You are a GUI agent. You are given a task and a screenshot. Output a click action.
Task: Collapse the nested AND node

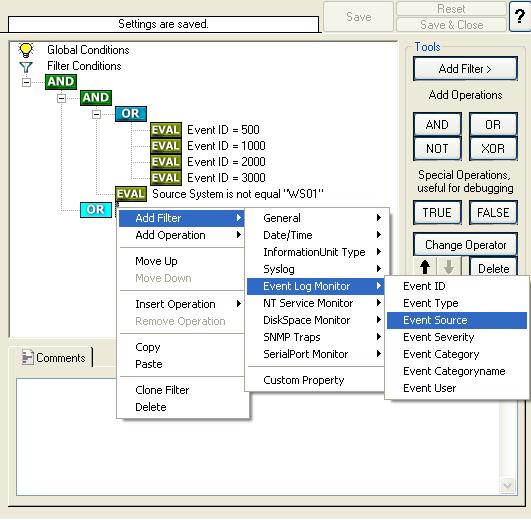61,98
